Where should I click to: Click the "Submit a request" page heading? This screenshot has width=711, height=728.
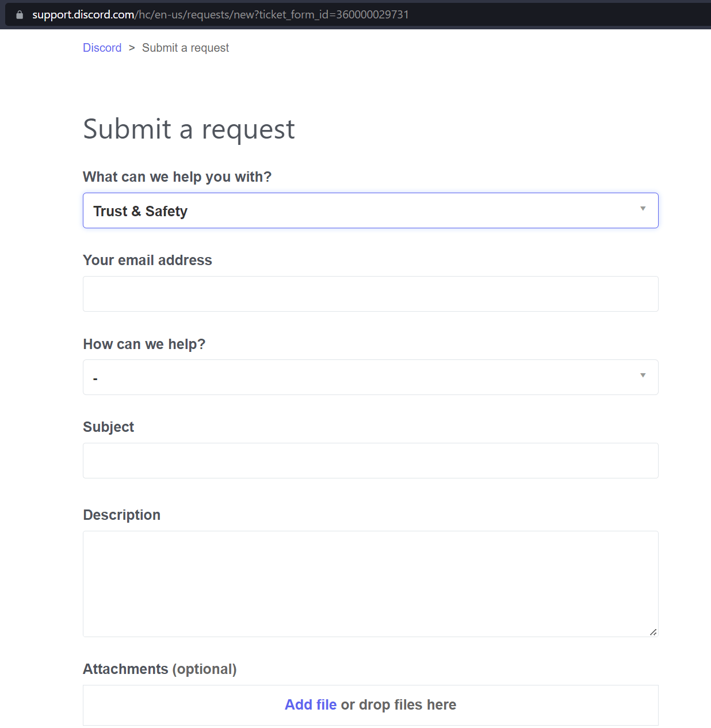point(189,129)
